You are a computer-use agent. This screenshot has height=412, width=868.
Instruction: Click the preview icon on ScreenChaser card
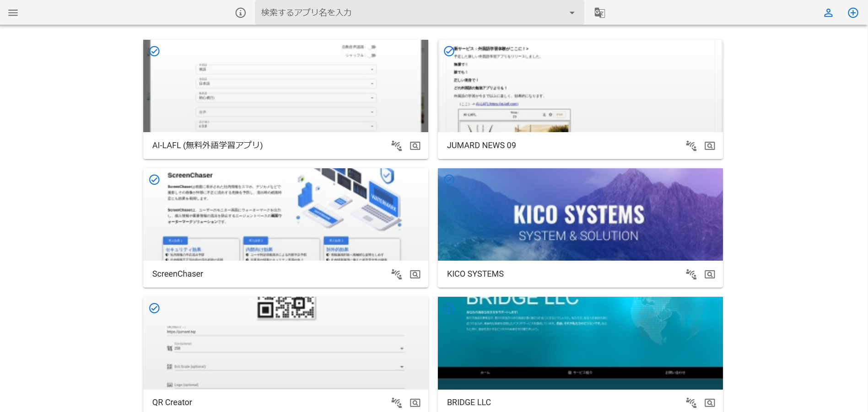[x=415, y=274]
